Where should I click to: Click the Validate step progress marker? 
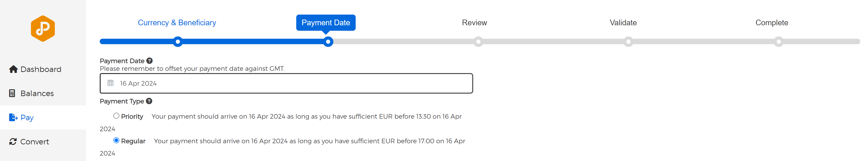click(x=628, y=42)
